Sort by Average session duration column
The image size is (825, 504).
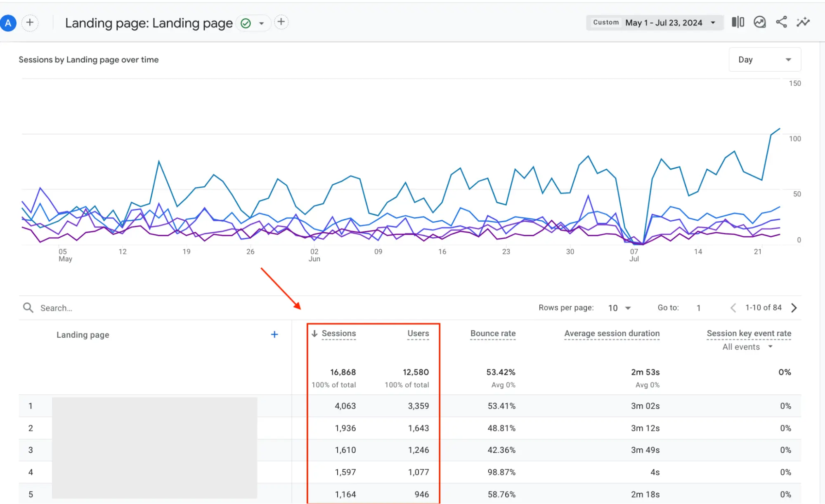click(x=612, y=333)
